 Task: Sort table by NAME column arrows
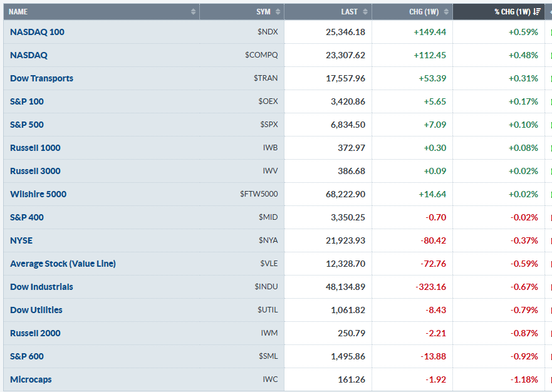[193, 12]
